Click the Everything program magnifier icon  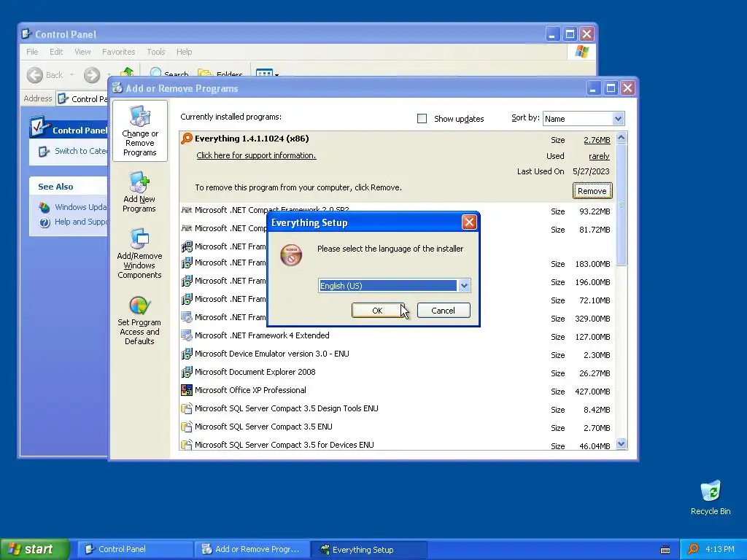[x=187, y=139]
